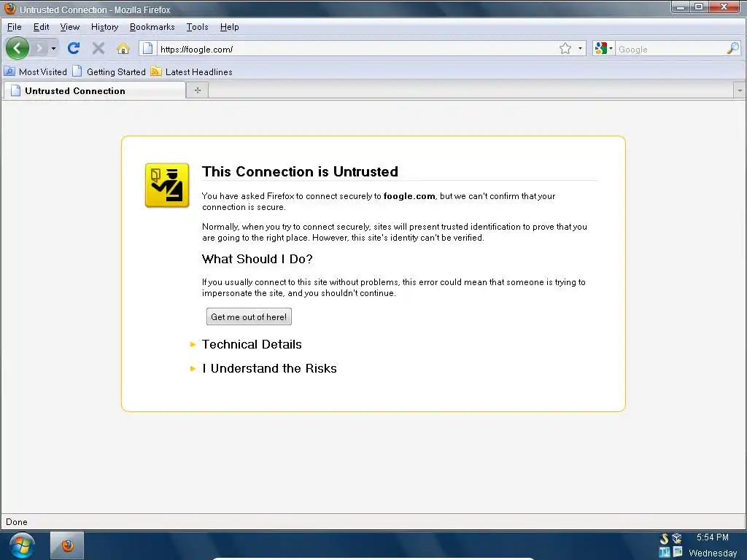
Task: Open the Most Visited bookmarks folder
Action: pyautogui.click(x=36, y=72)
